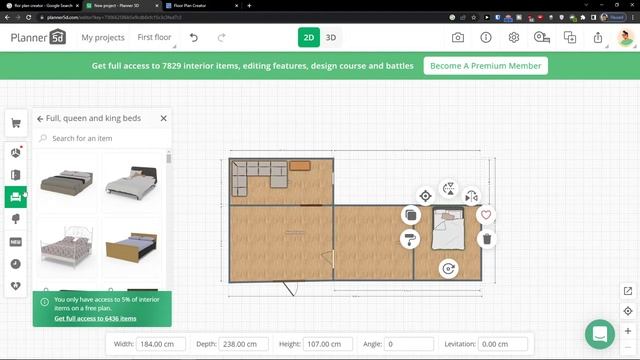Go back from Full, queen and king beds
The image size is (640, 360).
pos(40,119)
